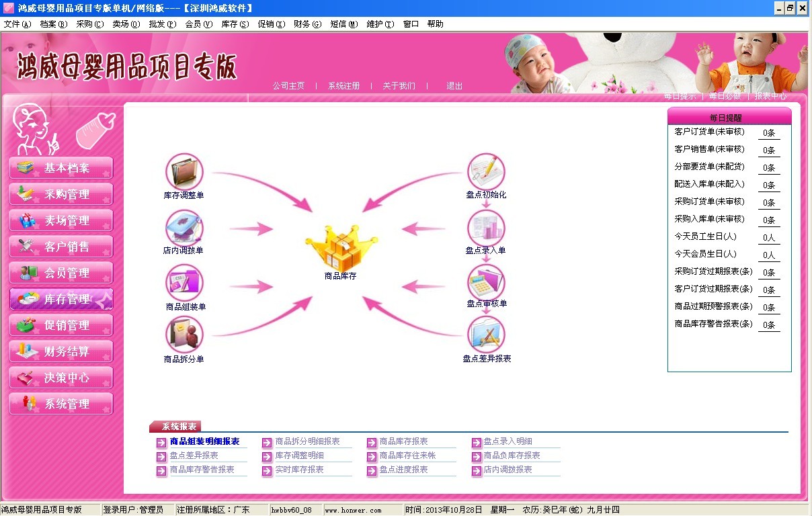Open the 采购管理 sidebar module

[x=61, y=194]
